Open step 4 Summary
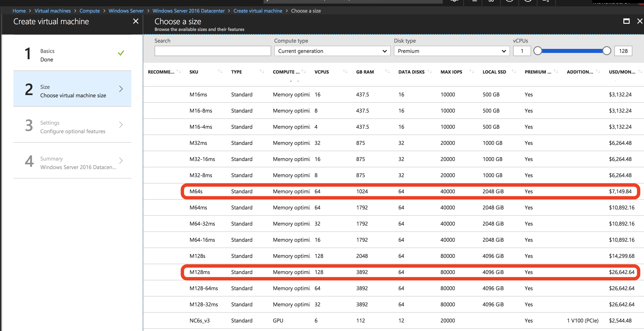The height and width of the screenshot is (331, 644). coord(72,160)
